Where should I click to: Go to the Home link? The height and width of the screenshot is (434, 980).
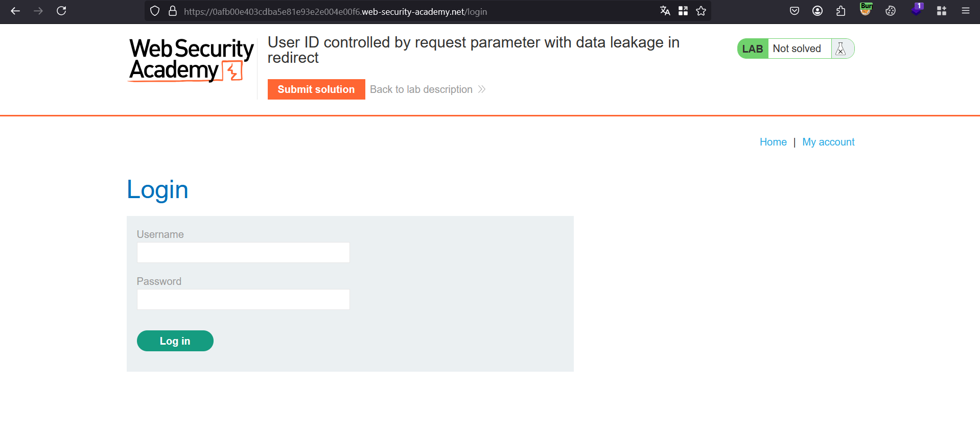click(773, 142)
